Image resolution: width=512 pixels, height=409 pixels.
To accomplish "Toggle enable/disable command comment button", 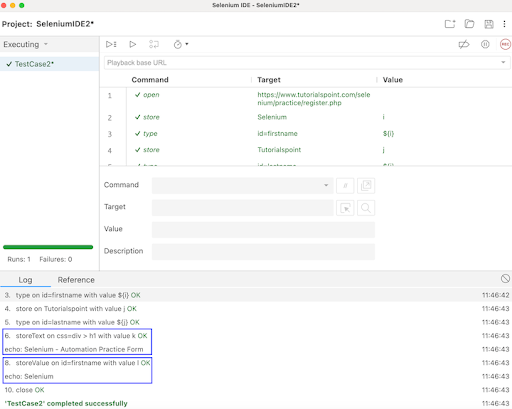I will [x=345, y=185].
